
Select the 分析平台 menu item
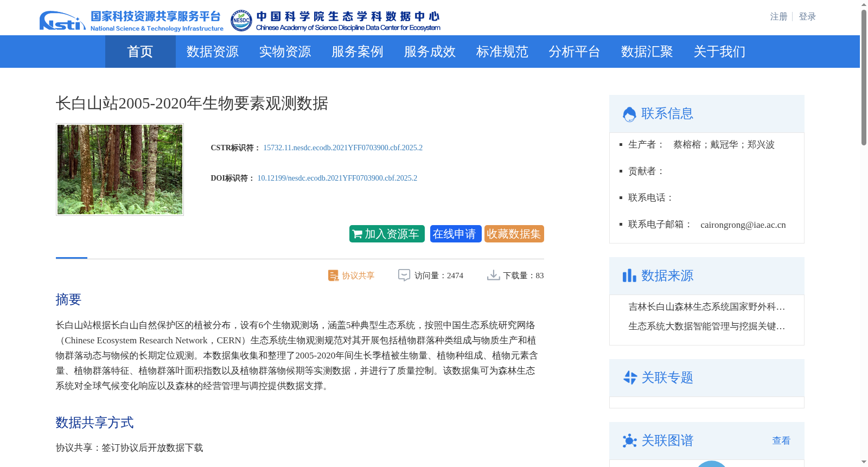tap(575, 52)
